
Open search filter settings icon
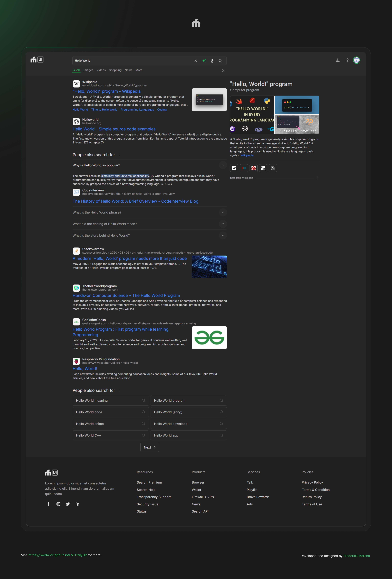(223, 70)
